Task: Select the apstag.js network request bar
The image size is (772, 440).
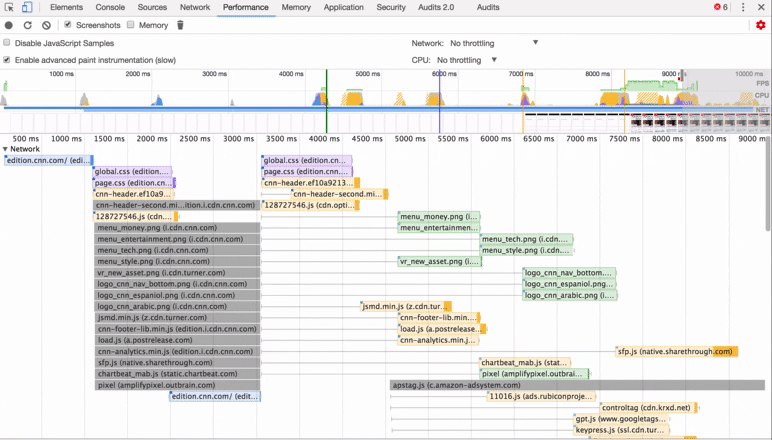Action: pyautogui.click(x=578, y=385)
